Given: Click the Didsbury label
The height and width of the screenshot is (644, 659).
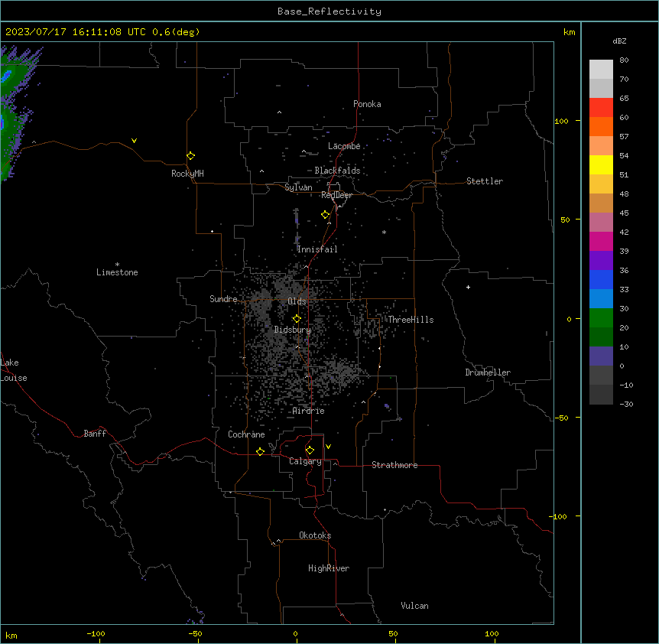Looking at the screenshot, I should (293, 330).
